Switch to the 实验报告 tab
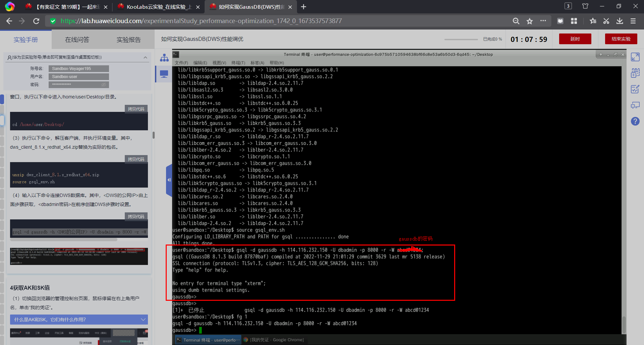 point(128,40)
